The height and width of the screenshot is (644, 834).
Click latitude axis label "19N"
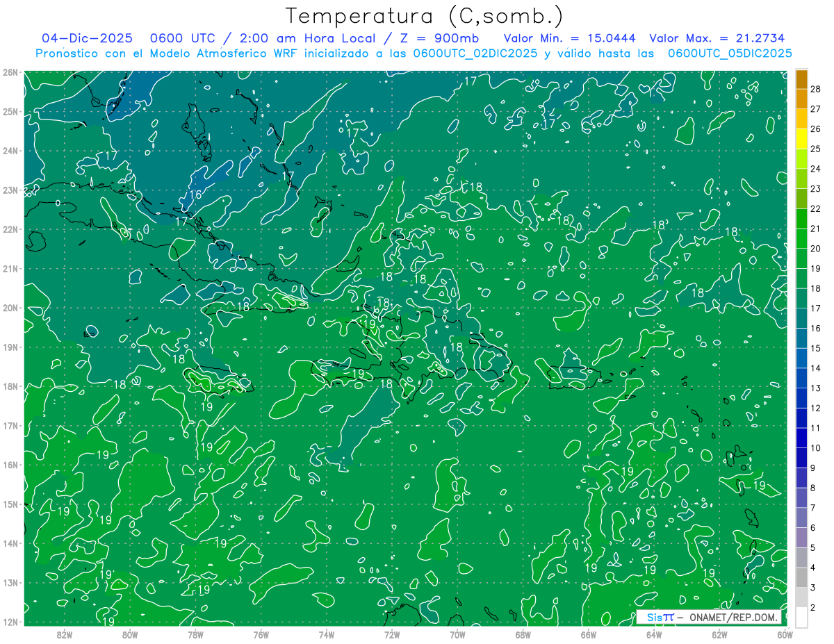[10, 347]
